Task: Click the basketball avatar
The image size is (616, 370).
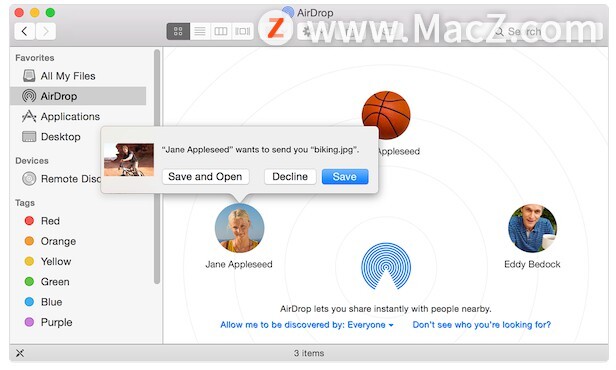Action: click(x=386, y=115)
